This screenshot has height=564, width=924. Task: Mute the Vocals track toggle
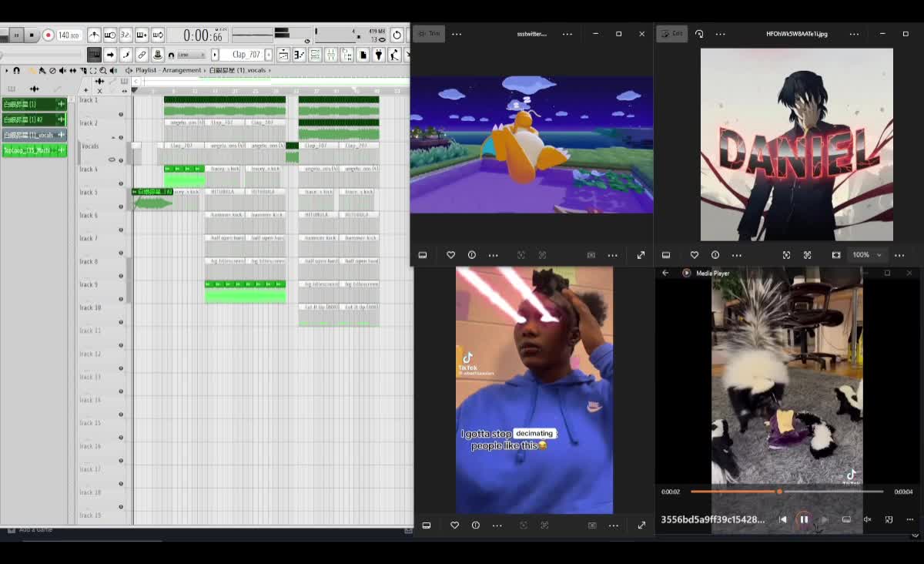click(x=121, y=160)
